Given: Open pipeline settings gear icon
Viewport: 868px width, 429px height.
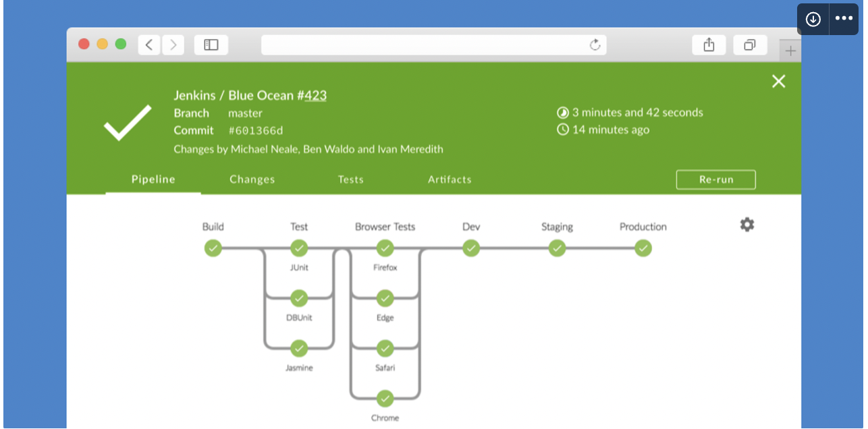Looking at the screenshot, I should (x=747, y=225).
